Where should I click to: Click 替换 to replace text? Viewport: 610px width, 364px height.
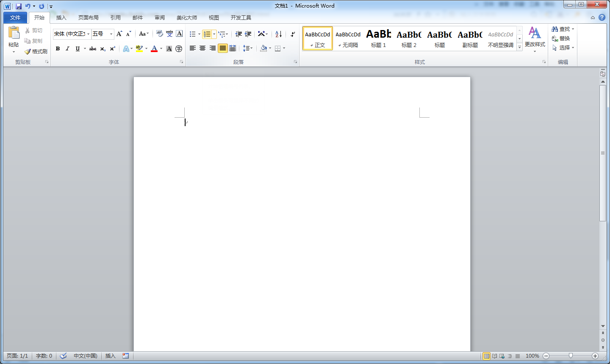click(561, 39)
